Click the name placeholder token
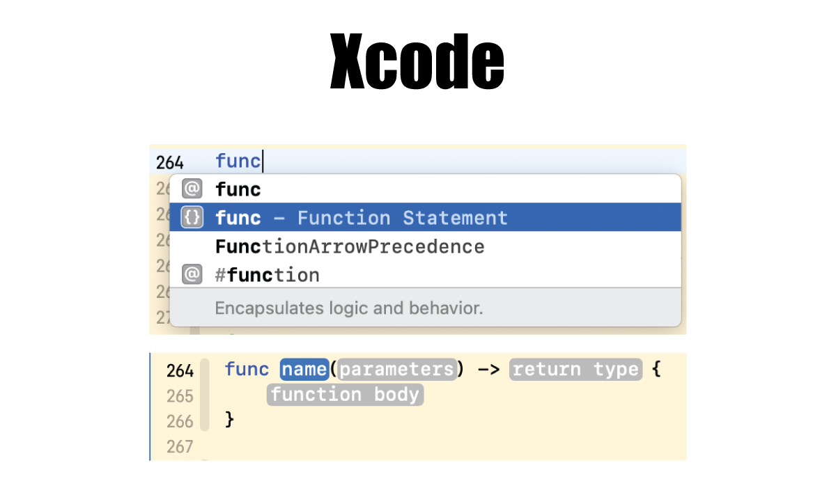The height and width of the screenshot is (504, 836). tap(304, 370)
